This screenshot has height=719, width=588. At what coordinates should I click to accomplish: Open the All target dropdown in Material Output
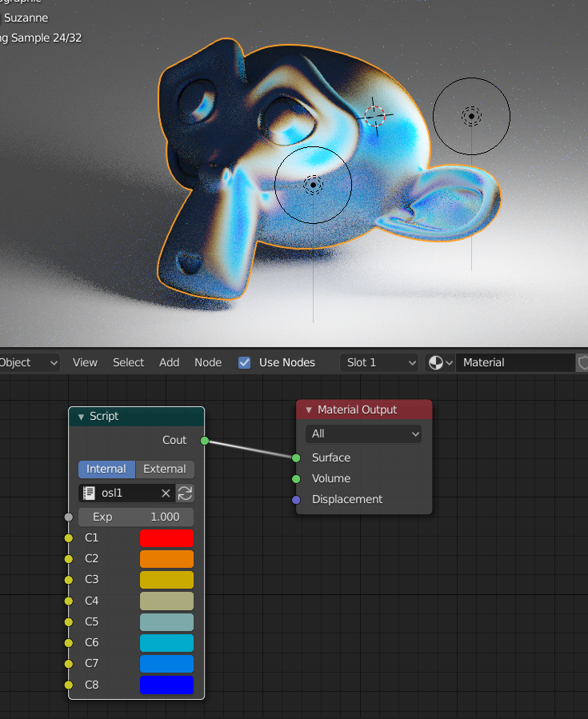pyautogui.click(x=363, y=433)
